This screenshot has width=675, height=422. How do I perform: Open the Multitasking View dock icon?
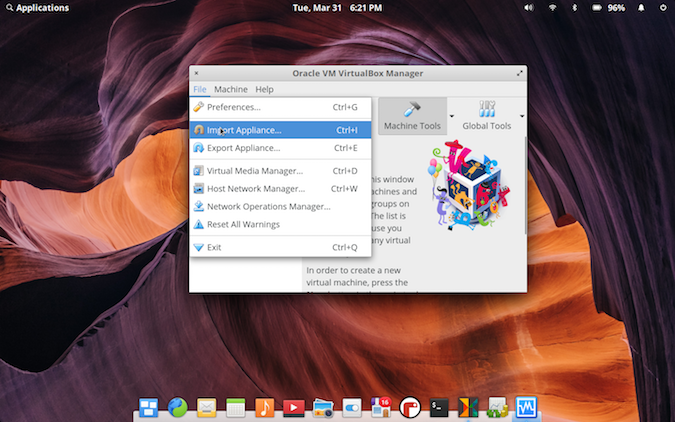click(x=149, y=407)
